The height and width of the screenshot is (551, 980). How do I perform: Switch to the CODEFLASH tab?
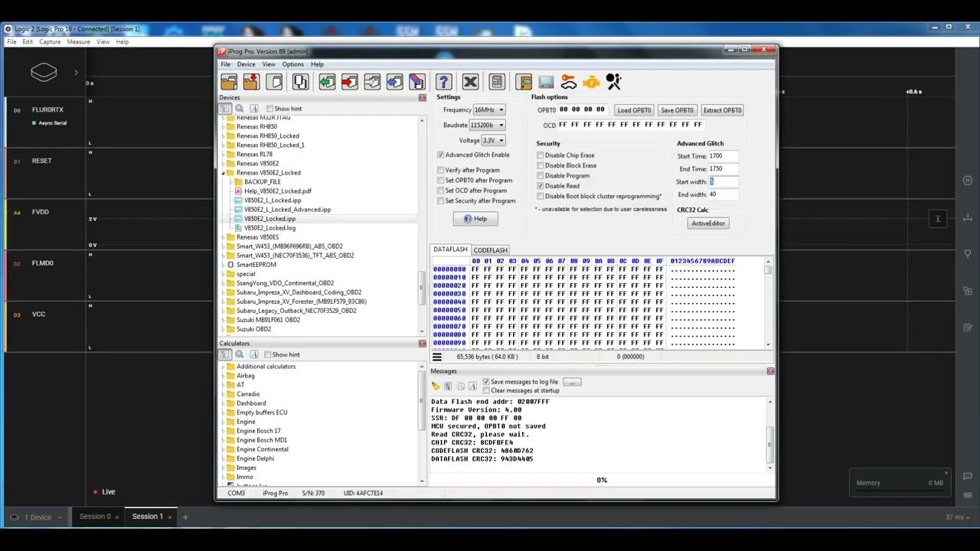coord(490,250)
